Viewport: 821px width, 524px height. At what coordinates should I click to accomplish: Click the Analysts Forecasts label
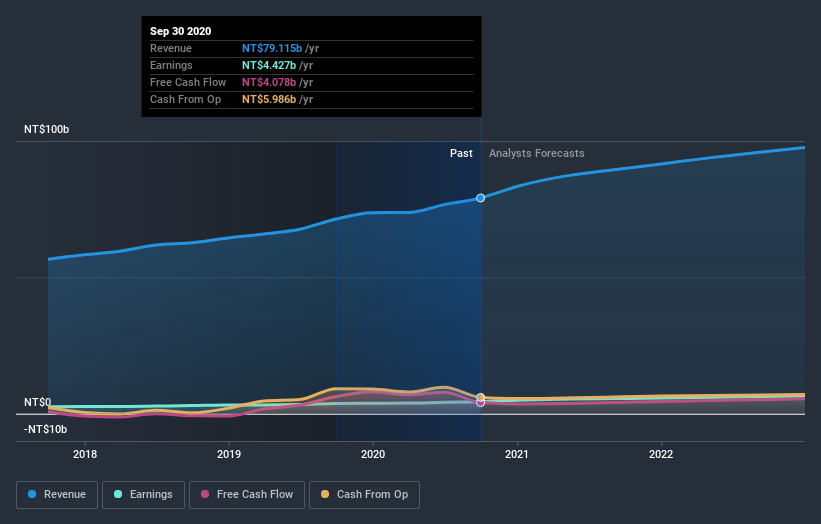click(x=537, y=153)
